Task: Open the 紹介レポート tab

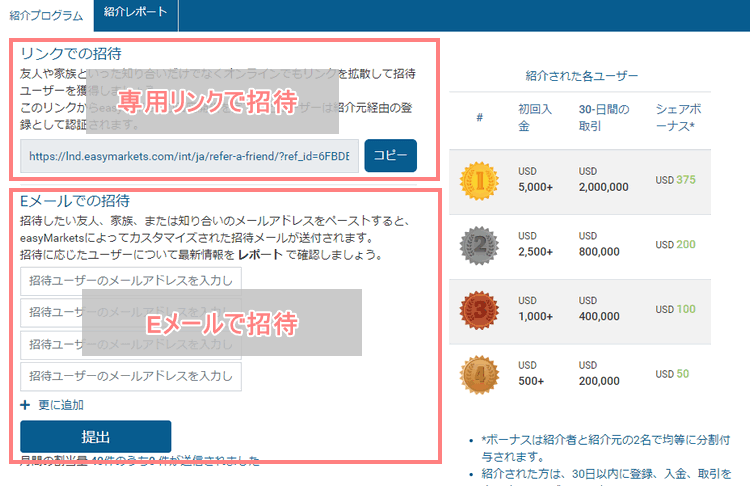Action: (136, 15)
